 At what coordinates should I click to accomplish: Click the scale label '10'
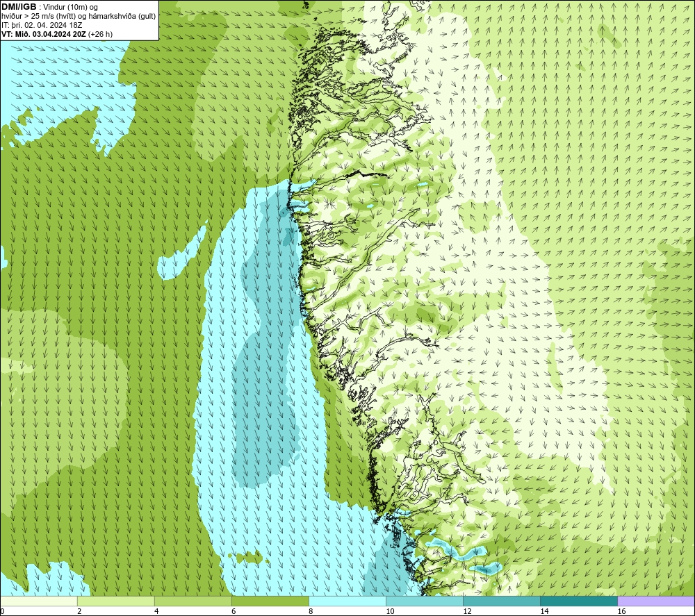coord(390,612)
